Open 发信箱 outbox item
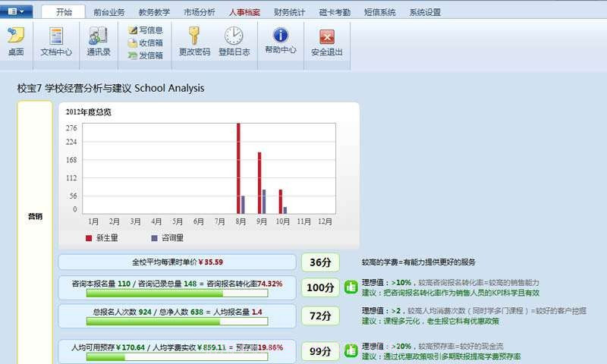Viewport: 607px width, 364px height. (x=146, y=55)
